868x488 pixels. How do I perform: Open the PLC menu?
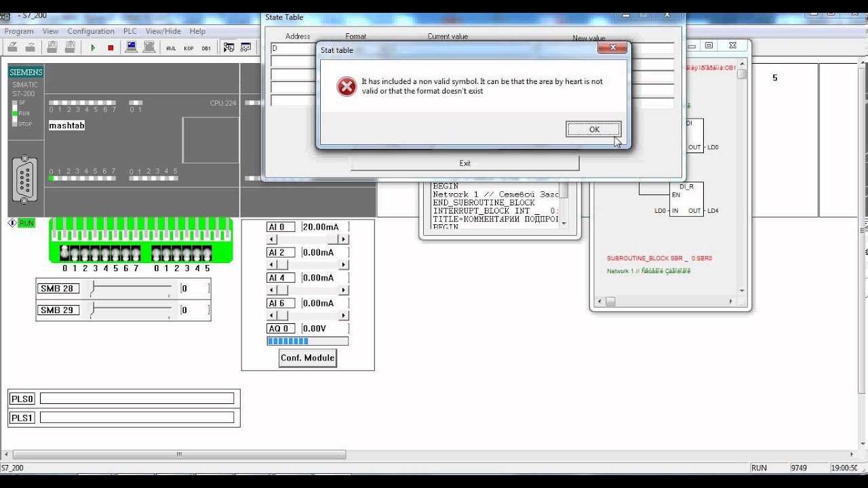(130, 31)
